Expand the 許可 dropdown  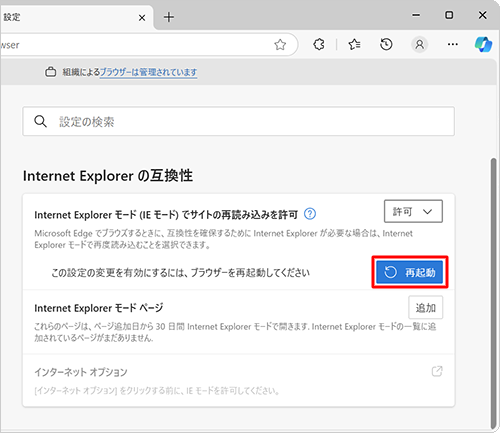coord(413,211)
